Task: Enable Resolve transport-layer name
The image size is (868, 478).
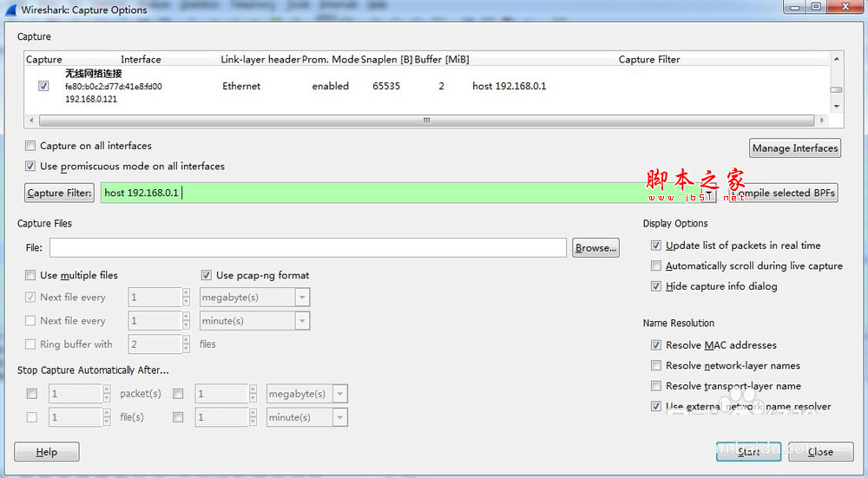Action: [656, 385]
